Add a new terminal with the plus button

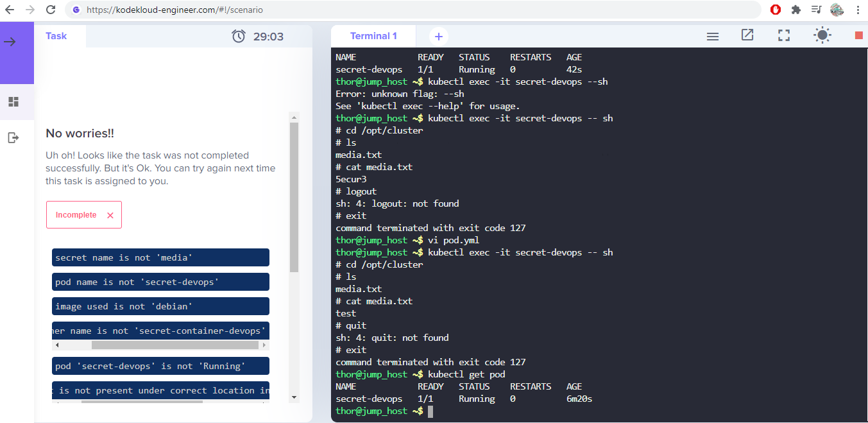[439, 37]
